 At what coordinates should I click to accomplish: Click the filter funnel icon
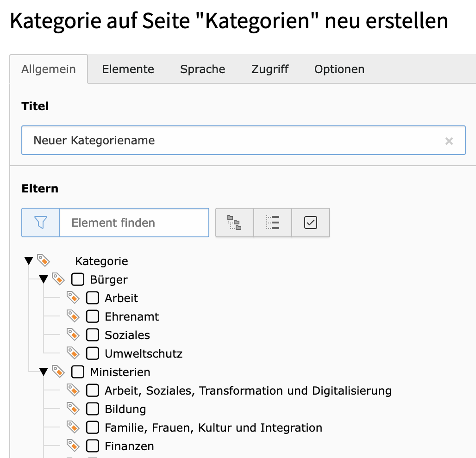click(40, 223)
